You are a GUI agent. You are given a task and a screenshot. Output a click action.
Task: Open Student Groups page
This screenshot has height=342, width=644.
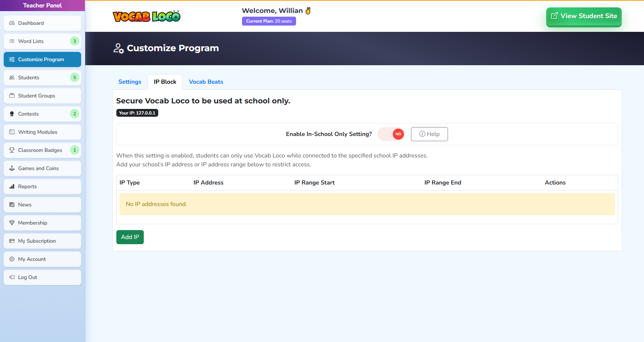pos(42,96)
